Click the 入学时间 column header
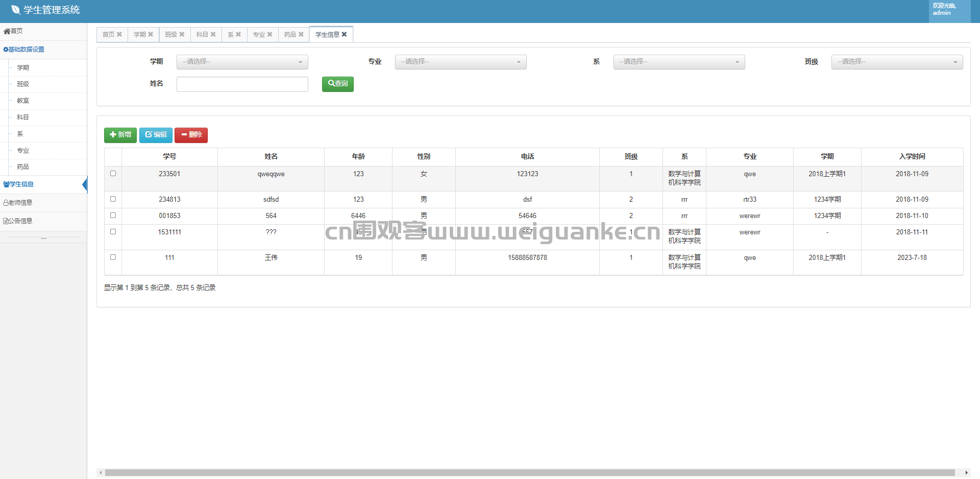 [912, 157]
